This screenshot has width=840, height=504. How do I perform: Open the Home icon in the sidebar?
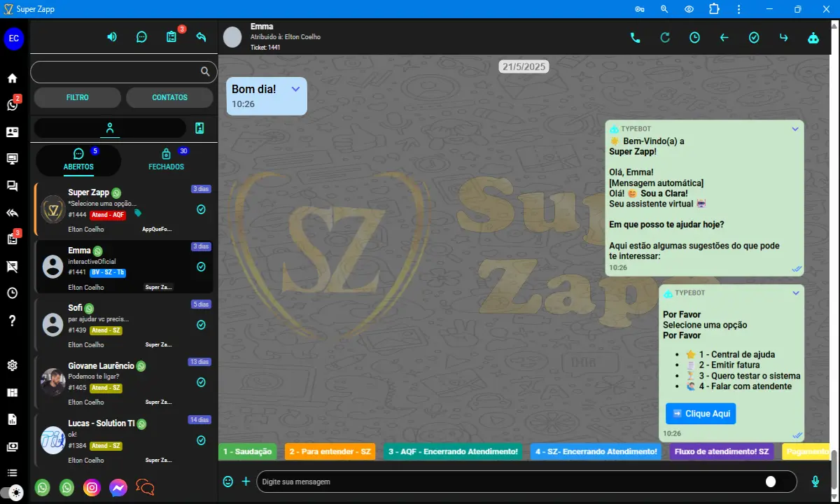click(12, 78)
